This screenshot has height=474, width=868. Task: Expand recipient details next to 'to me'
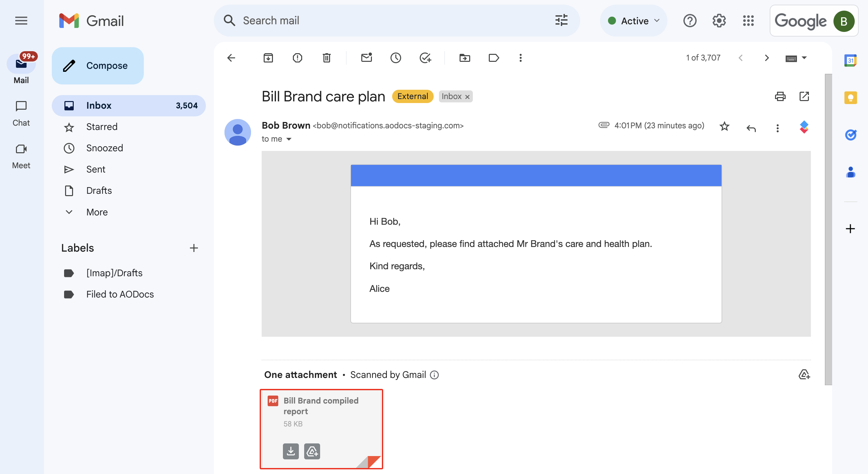289,139
